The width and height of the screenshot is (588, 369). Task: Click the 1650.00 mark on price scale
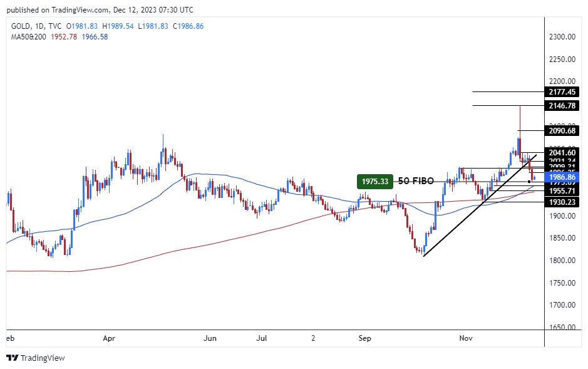tap(562, 327)
